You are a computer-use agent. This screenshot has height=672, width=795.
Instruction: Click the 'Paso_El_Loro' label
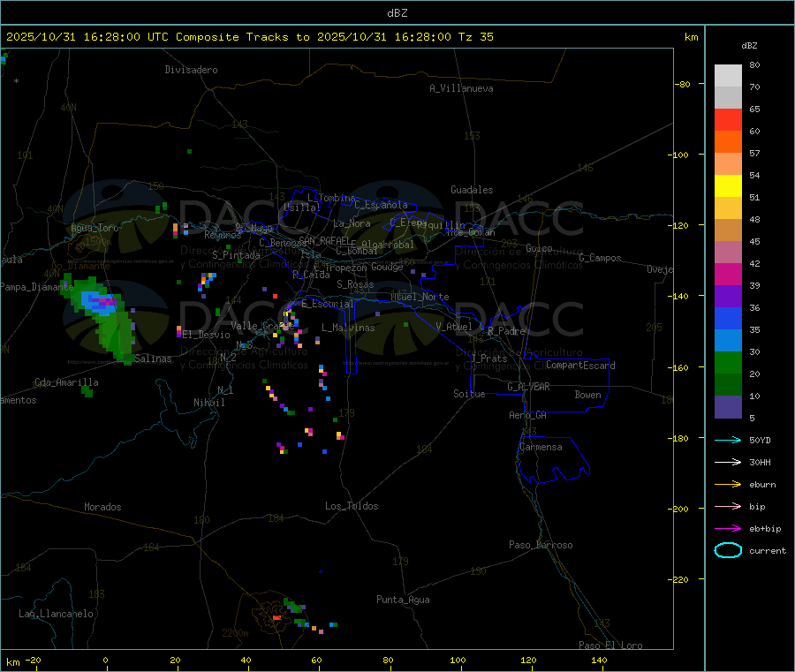pyautogui.click(x=611, y=646)
